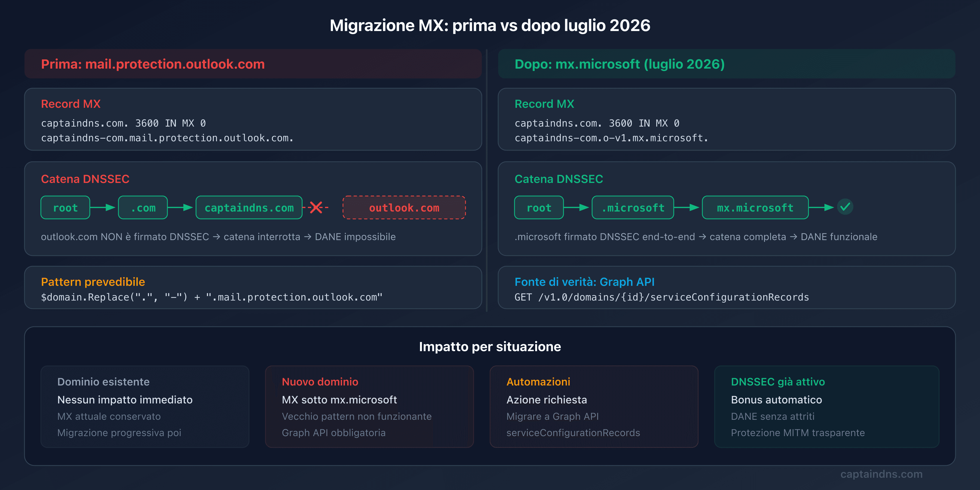Viewport: 980px width, 490px height.
Task: Click the .com node in the DNSSEC chain
Action: pos(143,208)
